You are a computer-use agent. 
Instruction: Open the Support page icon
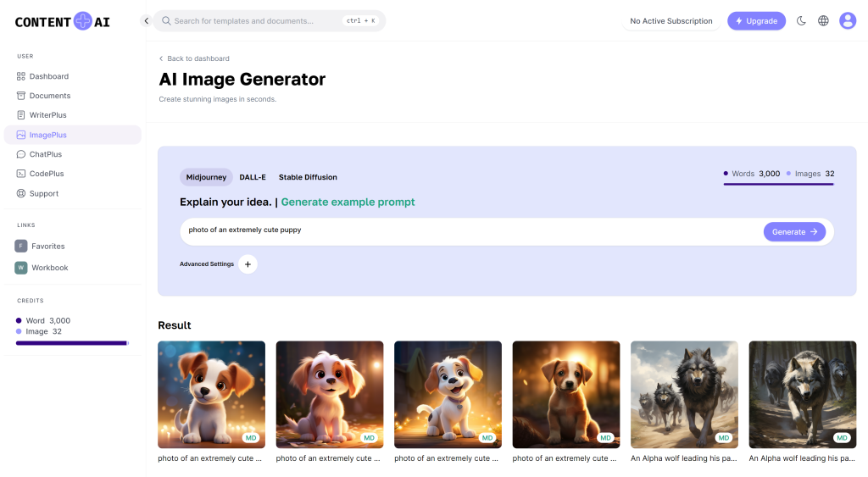point(21,193)
